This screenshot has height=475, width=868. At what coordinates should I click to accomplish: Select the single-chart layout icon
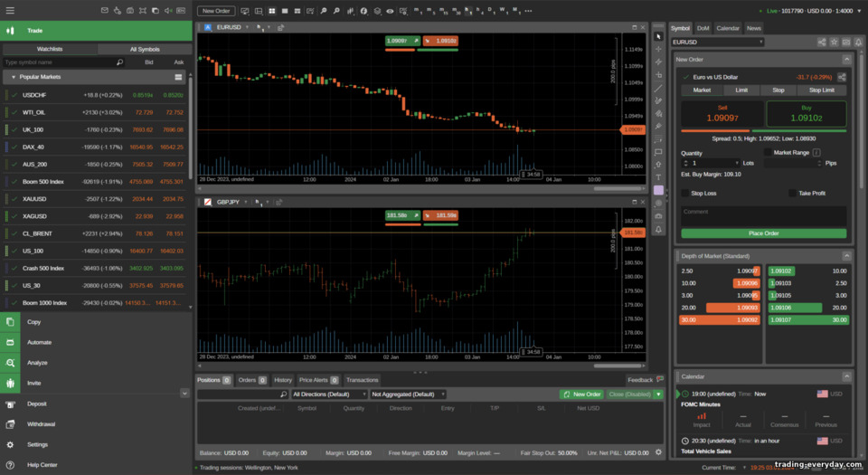[285, 11]
